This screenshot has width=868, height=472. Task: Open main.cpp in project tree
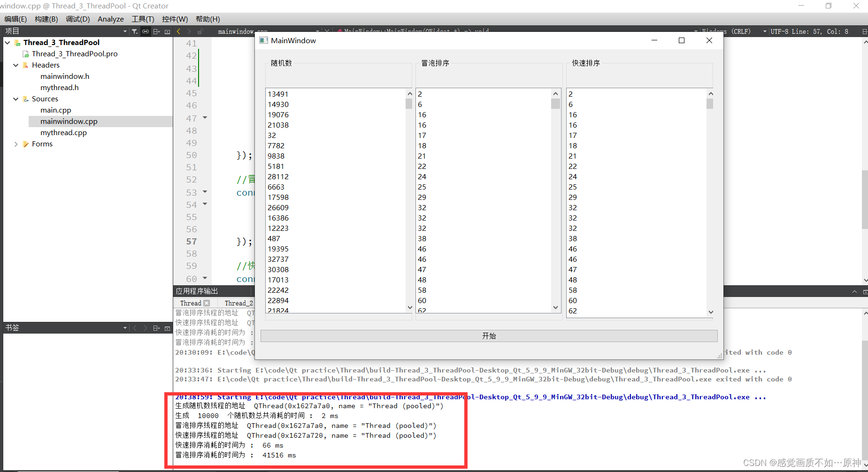tap(56, 110)
